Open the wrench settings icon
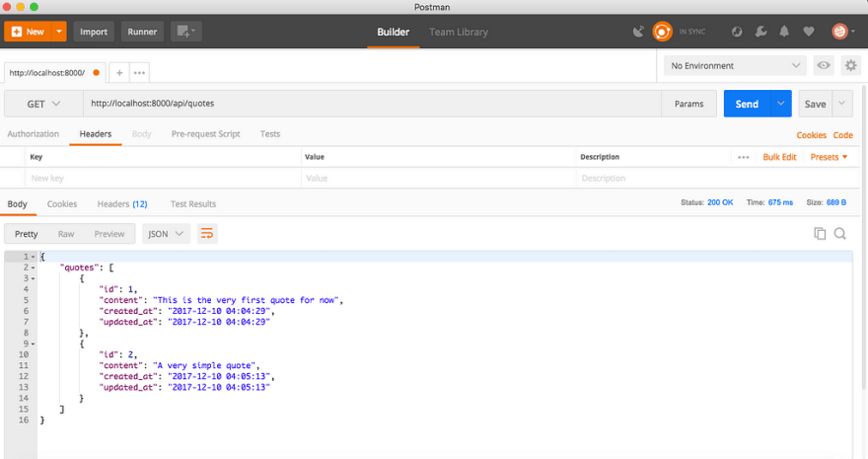Viewport: 868px width, 459px height. point(761,32)
